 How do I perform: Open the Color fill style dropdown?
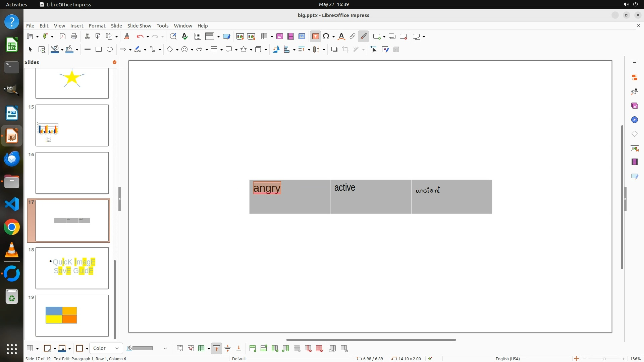(x=106, y=349)
